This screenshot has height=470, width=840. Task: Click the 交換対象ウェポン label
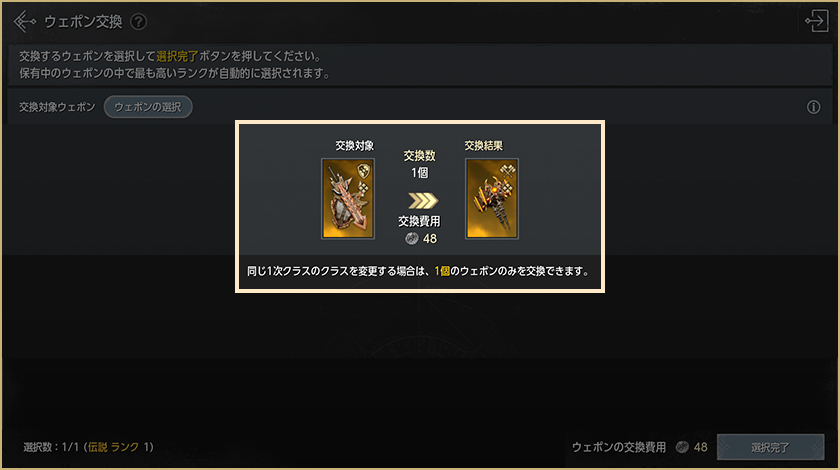pos(57,107)
